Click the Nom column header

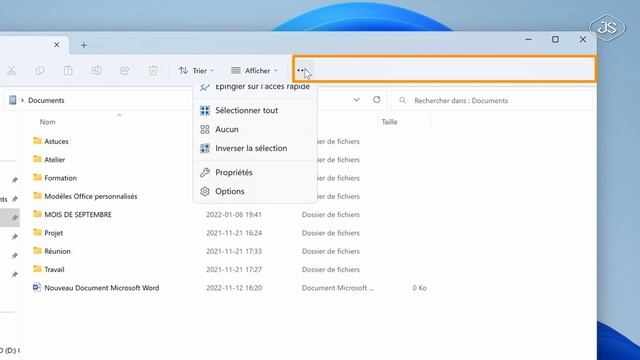[x=47, y=122]
